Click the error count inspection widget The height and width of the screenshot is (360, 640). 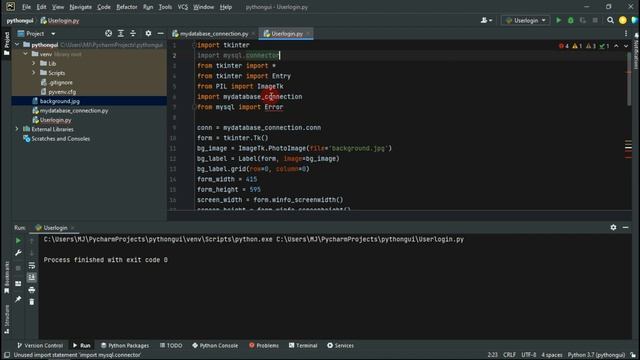563,46
